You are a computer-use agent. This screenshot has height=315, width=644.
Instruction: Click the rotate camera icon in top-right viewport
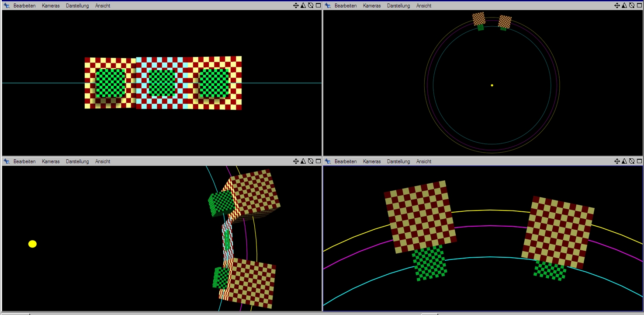point(632,6)
